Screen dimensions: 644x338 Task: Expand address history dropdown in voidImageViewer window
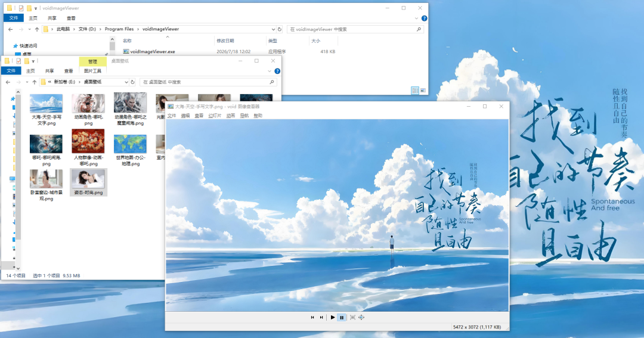point(273,29)
